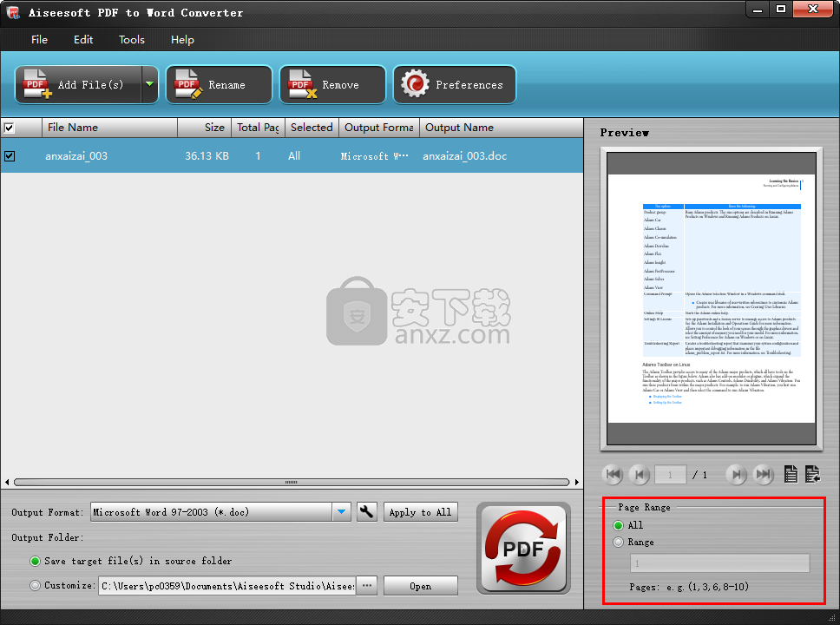
Task: Sort by the Size column header
Action: [204, 128]
